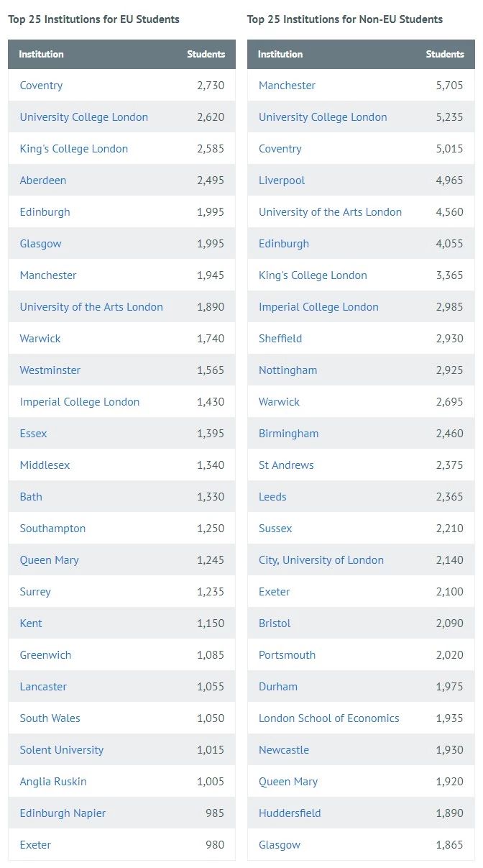The width and height of the screenshot is (483, 868).
Task: Open the Portsmouth link
Action: [x=287, y=655]
